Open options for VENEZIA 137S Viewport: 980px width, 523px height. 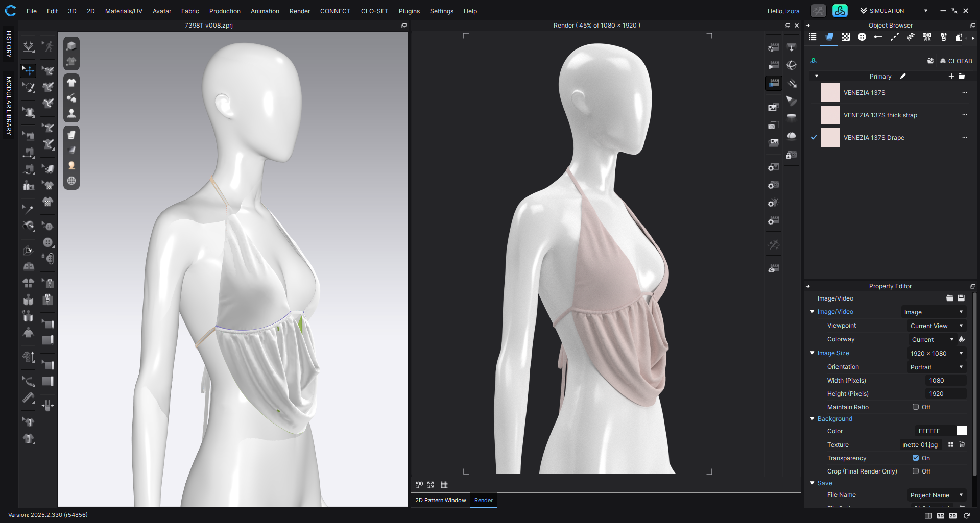(x=965, y=92)
